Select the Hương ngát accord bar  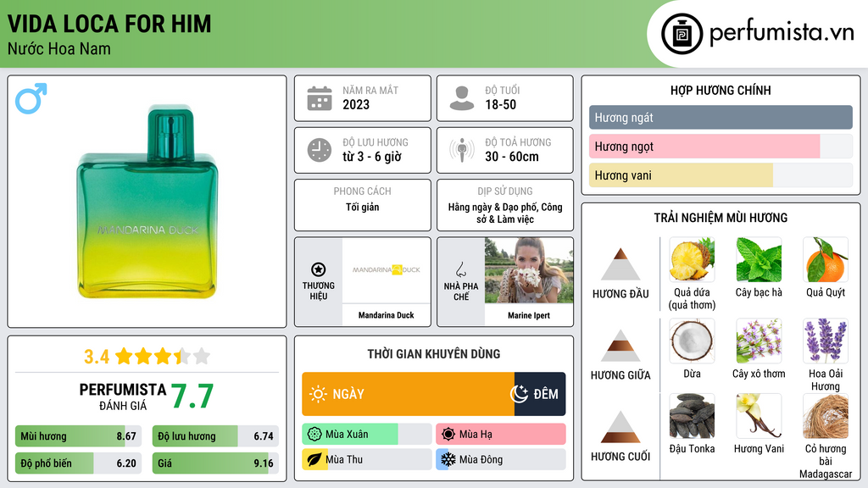pos(721,118)
